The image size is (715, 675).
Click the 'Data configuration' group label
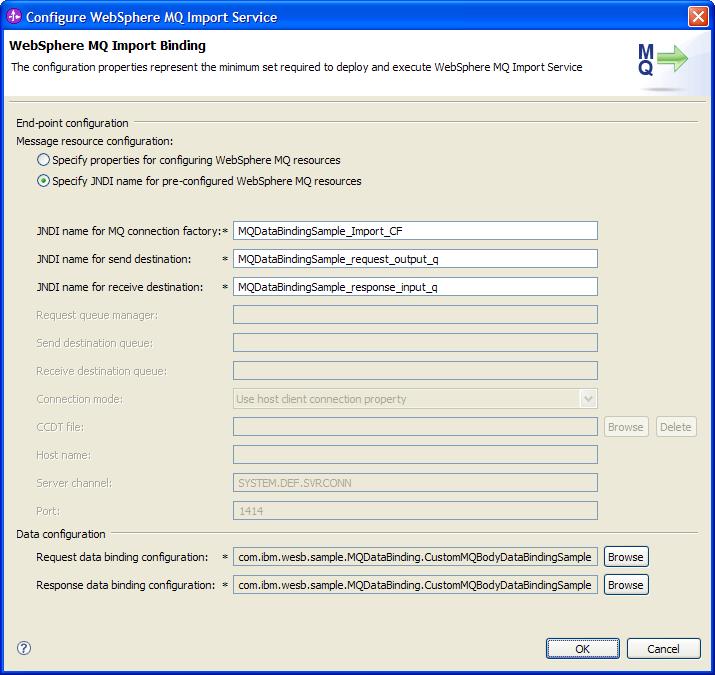point(61,534)
